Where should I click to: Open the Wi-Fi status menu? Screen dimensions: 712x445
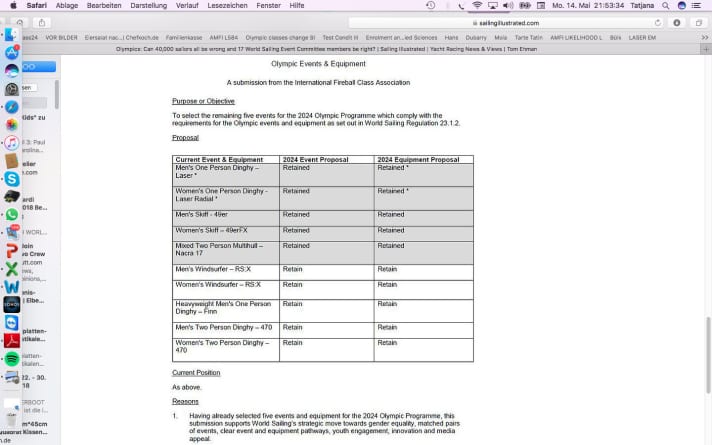tap(476, 5)
